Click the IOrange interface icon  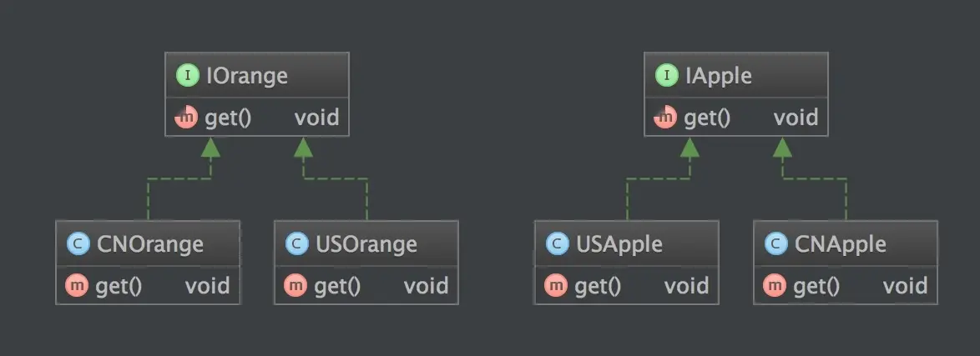pyautogui.click(x=188, y=77)
